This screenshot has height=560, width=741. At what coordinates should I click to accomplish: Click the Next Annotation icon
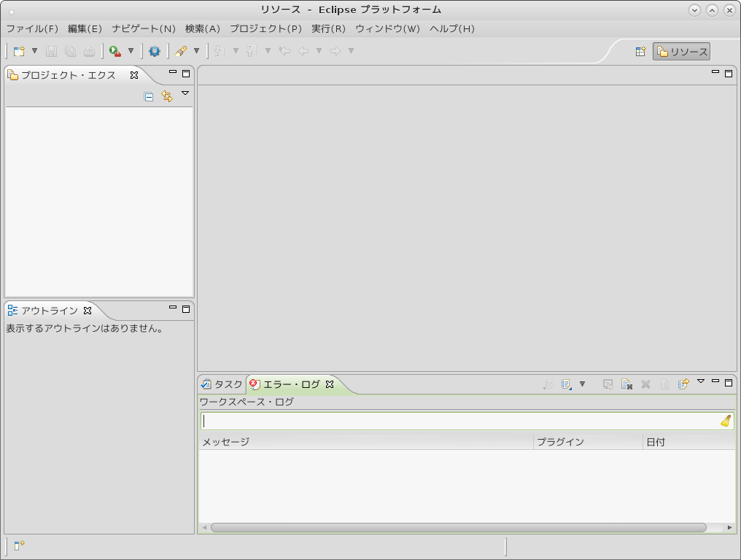click(219, 51)
